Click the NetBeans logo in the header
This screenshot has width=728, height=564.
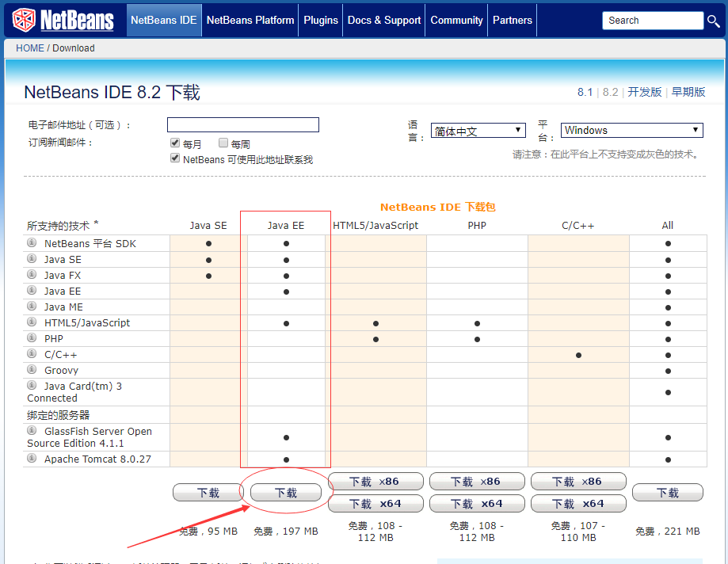click(63, 20)
